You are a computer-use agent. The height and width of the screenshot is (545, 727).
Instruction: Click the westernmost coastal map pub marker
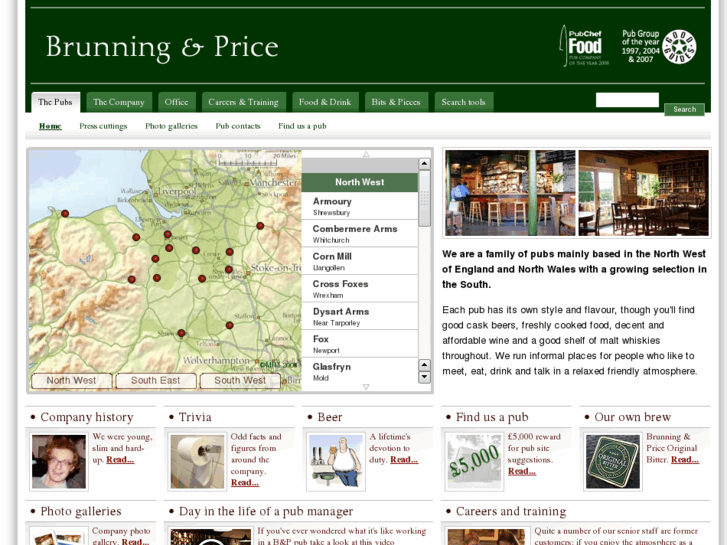[x=65, y=214]
